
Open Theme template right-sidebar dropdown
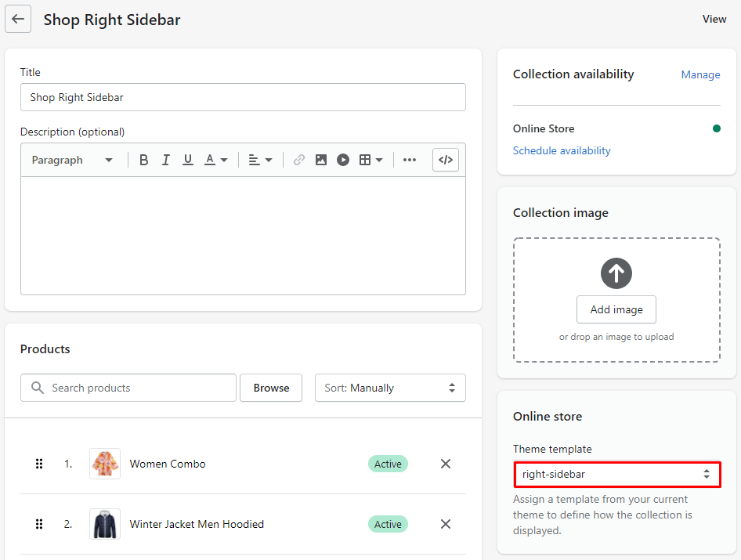[616, 474]
